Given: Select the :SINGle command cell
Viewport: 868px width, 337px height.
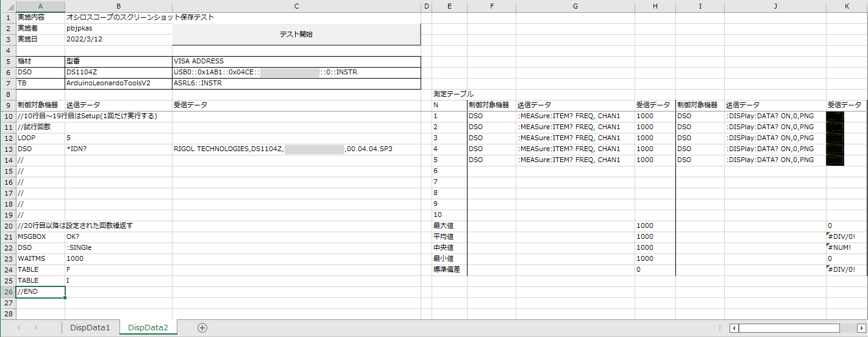Looking at the screenshot, I should pyautogui.click(x=118, y=248).
